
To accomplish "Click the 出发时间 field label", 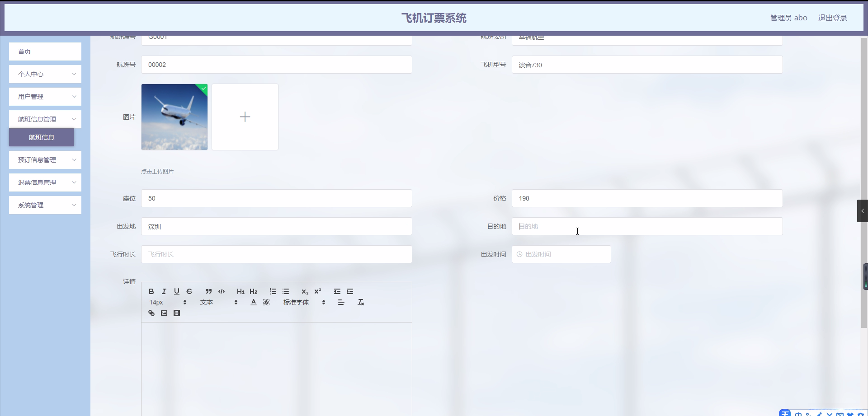I will (x=494, y=254).
